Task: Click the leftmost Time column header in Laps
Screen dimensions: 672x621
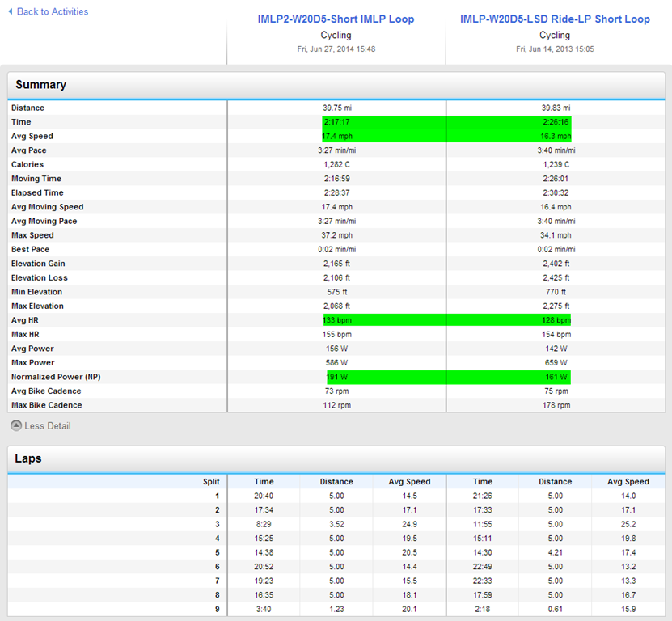Action: point(264,482)
